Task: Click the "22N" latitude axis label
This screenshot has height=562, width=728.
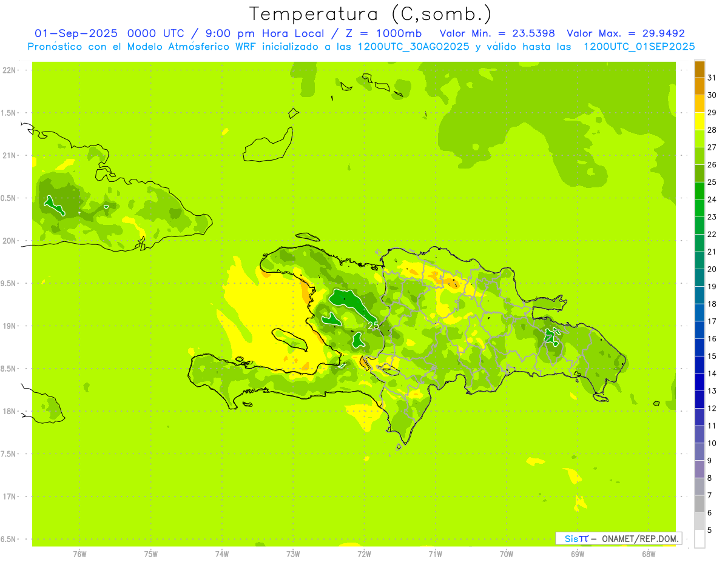Action: click(x=10, y=70)
